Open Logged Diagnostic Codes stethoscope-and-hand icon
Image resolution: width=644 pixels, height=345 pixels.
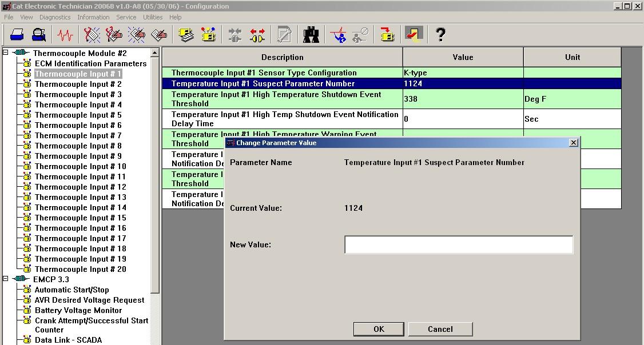tap(114, 34)
